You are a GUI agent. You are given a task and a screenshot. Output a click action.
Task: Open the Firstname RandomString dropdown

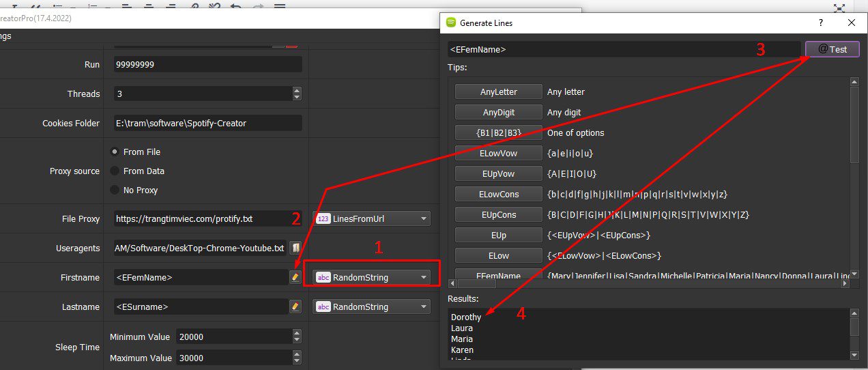tap(372, 277)
